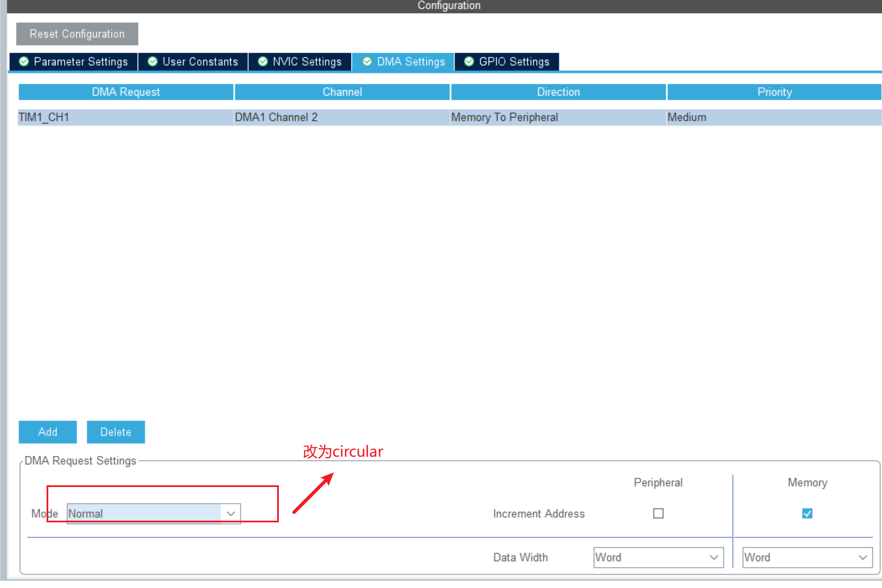Switch to the User Constants tab
The height and width of the screenshot is (588, 882).
click(193, 62)
